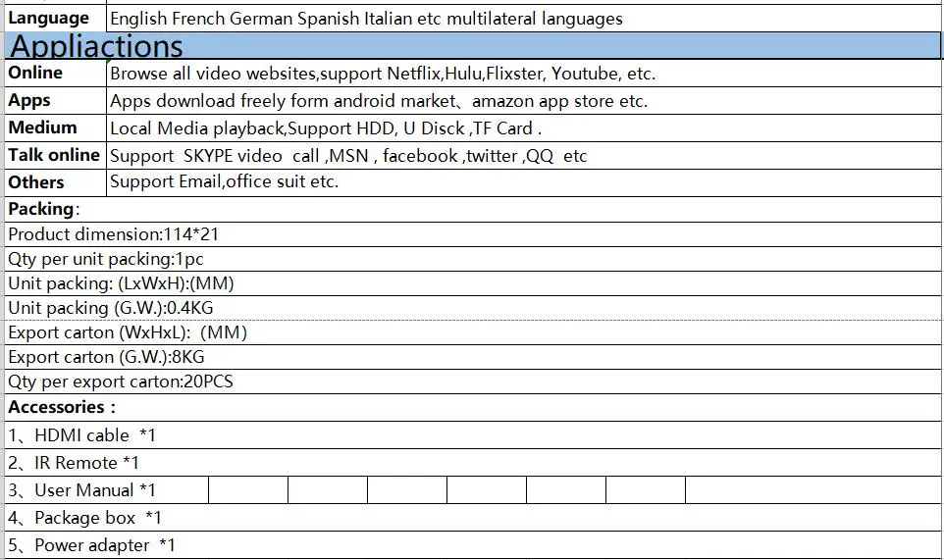Click the Netflix, Hulu video websites cell
This screenshot has height=560, width=944.
click(x=524, y=74)
